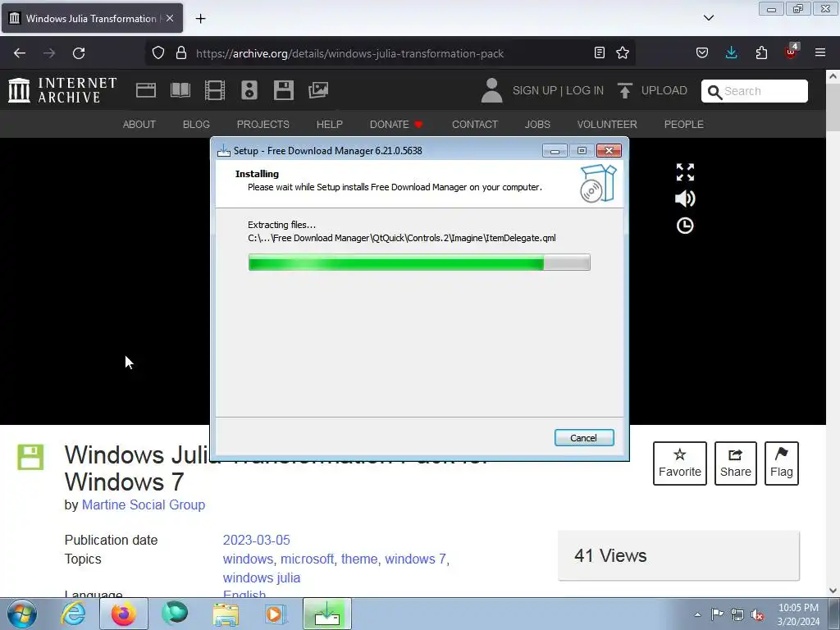Click the Internet Archive logo
840x630 pixels.
62,90
